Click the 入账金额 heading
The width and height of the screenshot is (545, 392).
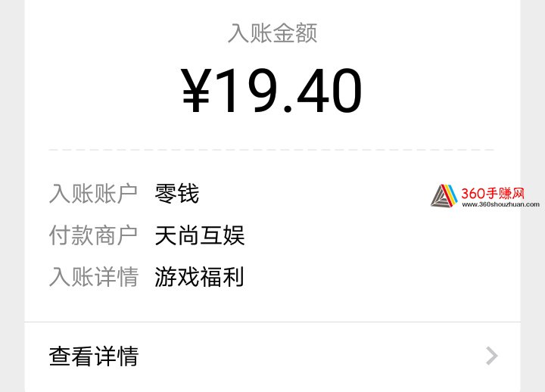pos(272,33)
